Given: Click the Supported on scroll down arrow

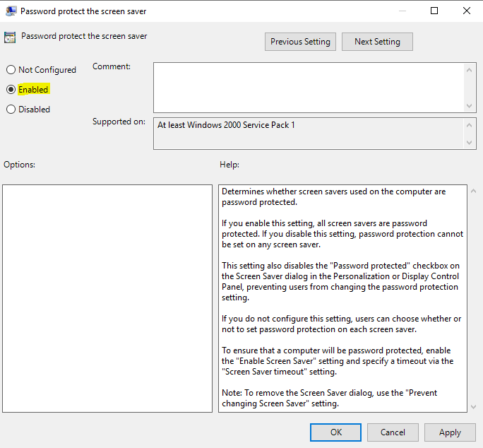Looking at the screenshot, I should pyautogui.click(x=470, y=143).
